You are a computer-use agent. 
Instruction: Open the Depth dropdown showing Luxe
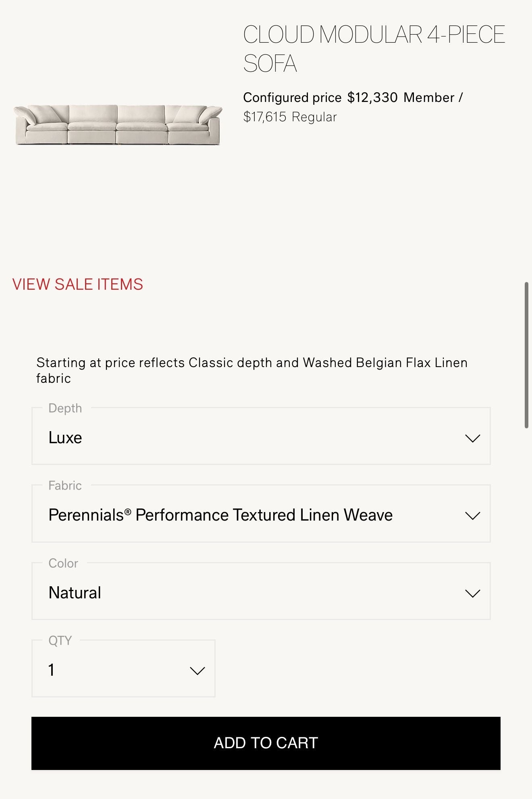(x=261, y=437)
